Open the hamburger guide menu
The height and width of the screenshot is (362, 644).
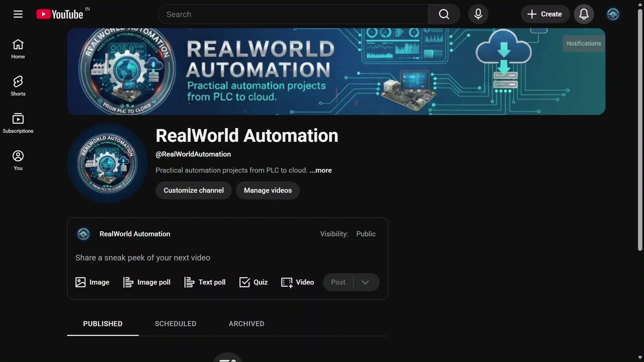pyautogui.click(x=18, y=14)
